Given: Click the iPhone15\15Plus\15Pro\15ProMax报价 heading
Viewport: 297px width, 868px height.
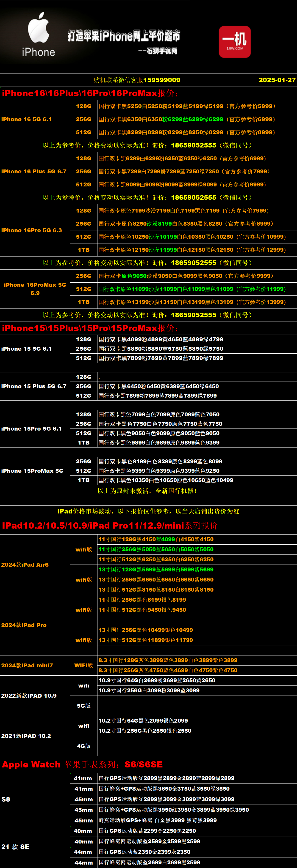Looking at the screenshot, I should (90, 328).
